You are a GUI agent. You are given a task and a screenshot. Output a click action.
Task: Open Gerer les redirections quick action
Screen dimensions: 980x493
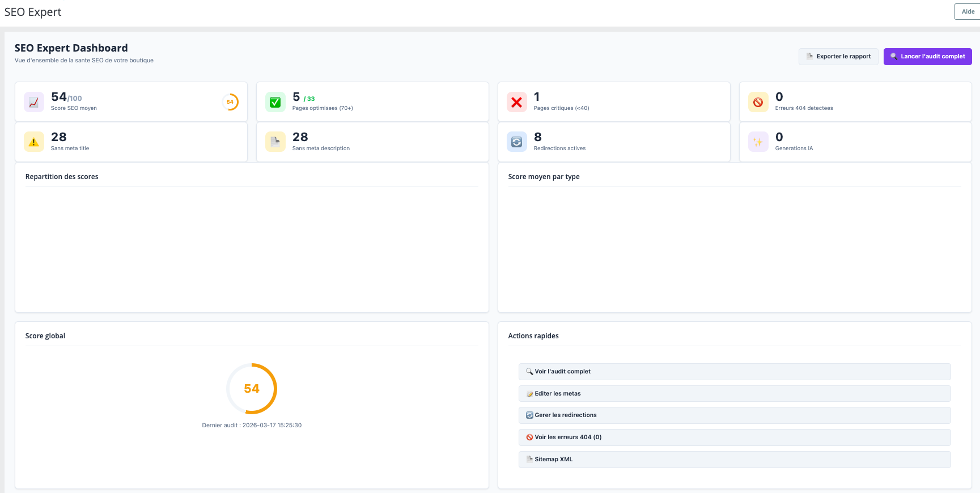[x=735, y=415]
